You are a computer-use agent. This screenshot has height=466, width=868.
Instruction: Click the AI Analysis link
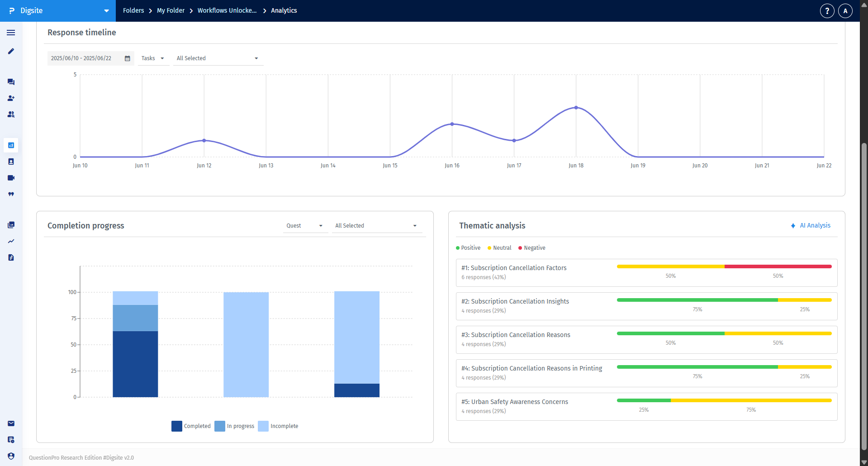tap(815, 225)
